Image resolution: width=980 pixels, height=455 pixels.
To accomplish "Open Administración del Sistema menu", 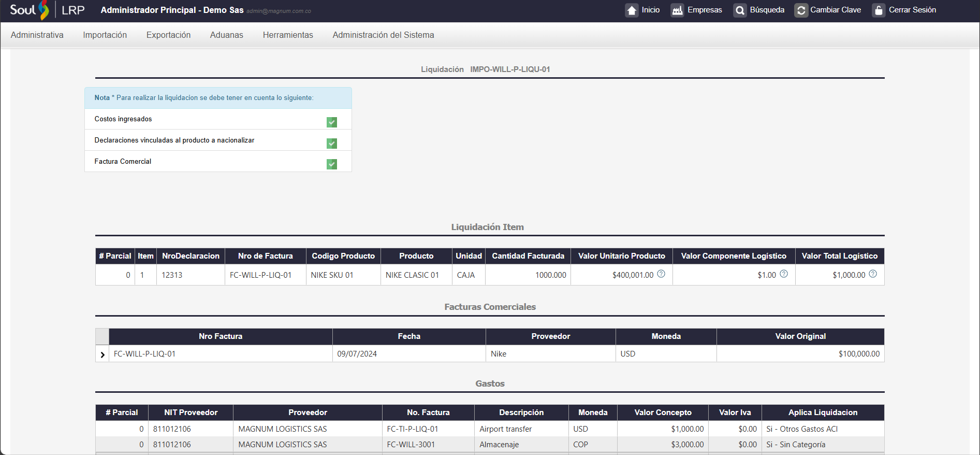I will point(383,35).
